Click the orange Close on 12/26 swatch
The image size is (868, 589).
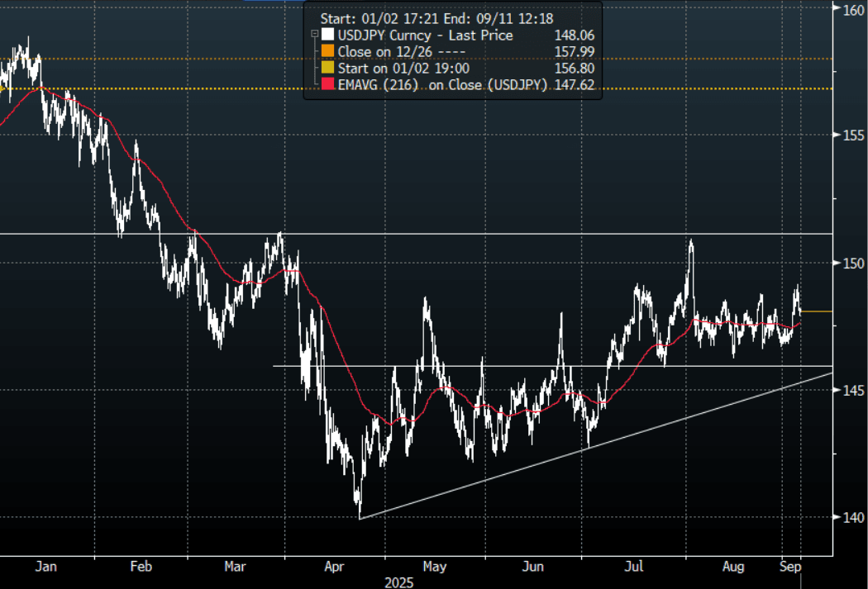(x=329, y=52)
